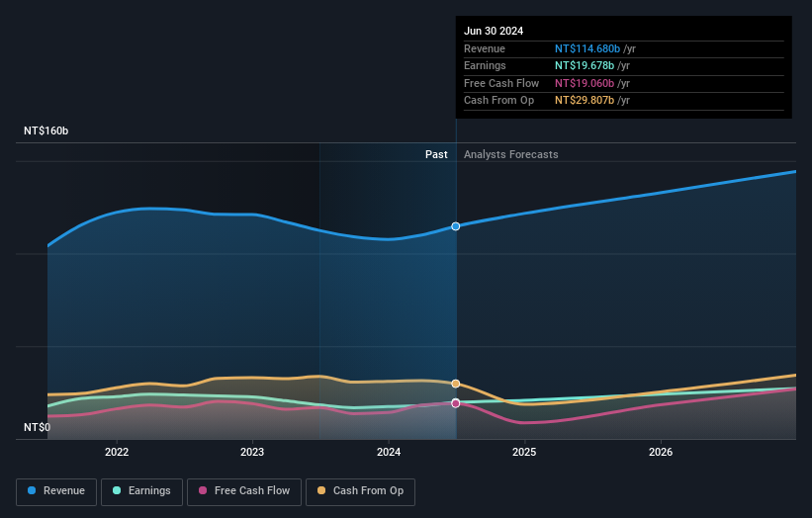Select the 2023 x-axis label

click(252, 452)
